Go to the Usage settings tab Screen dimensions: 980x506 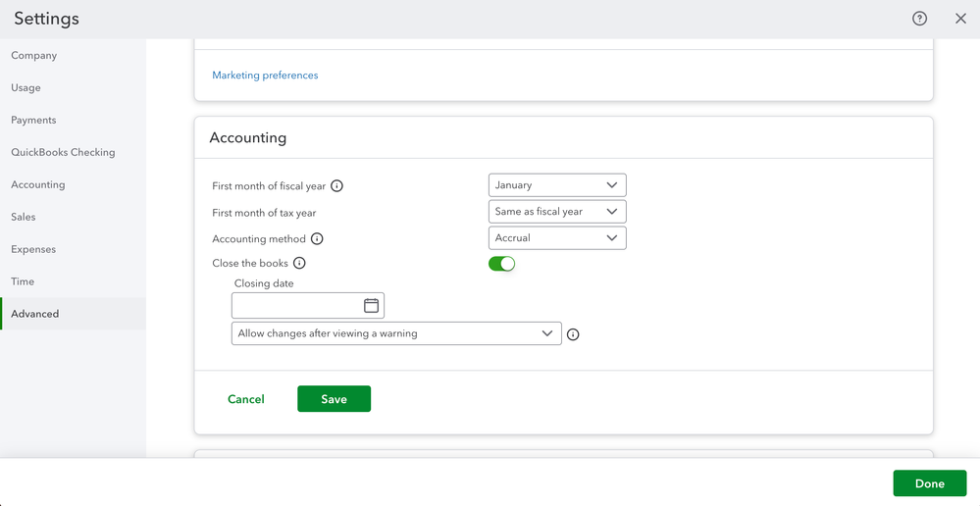click(26, 88)
